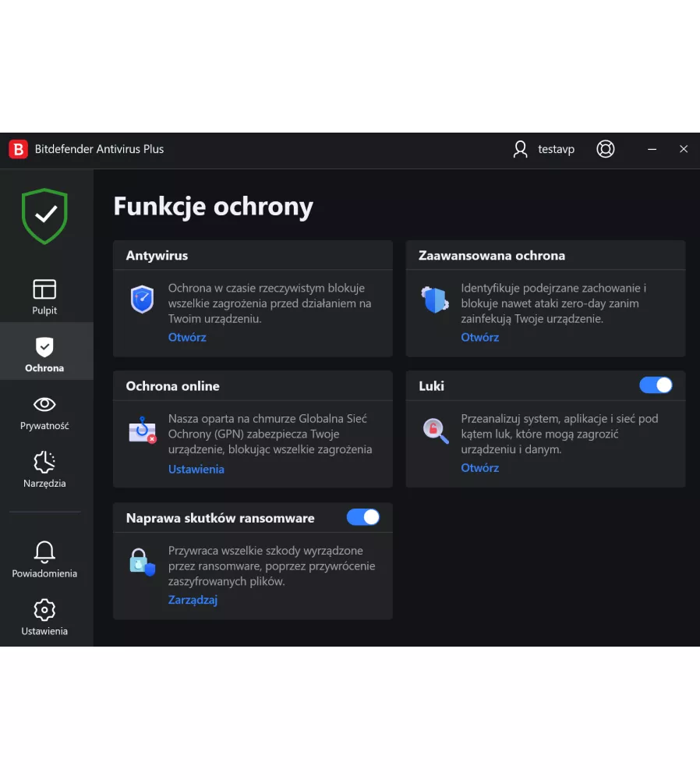Click the ransomware padlock icon
The width and height of the screenshot is (700, 780).
143,562
